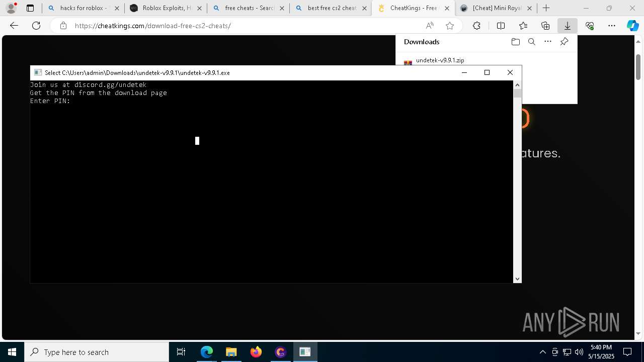
Task: Open Edge Settings and more menu
Action: point(612,26)
